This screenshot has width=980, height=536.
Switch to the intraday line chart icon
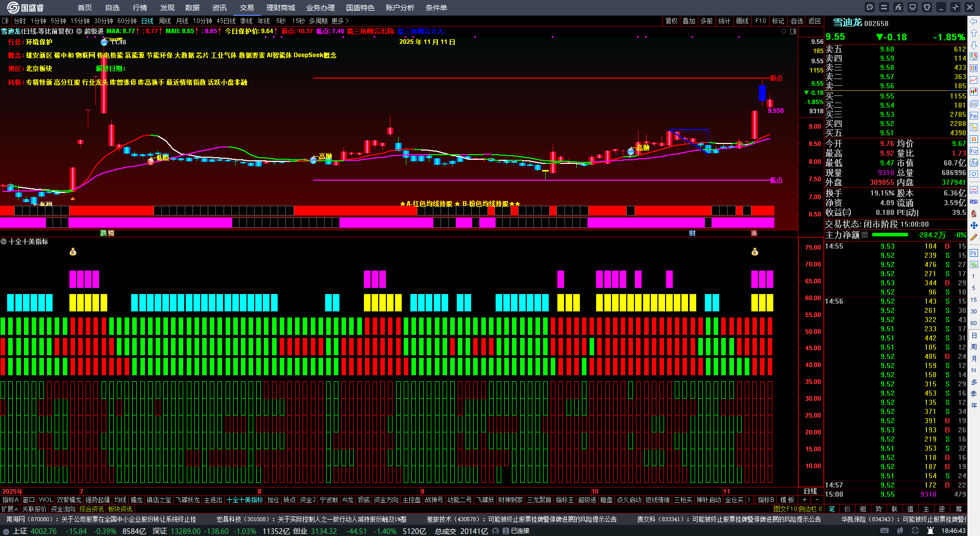click(974, 80)
